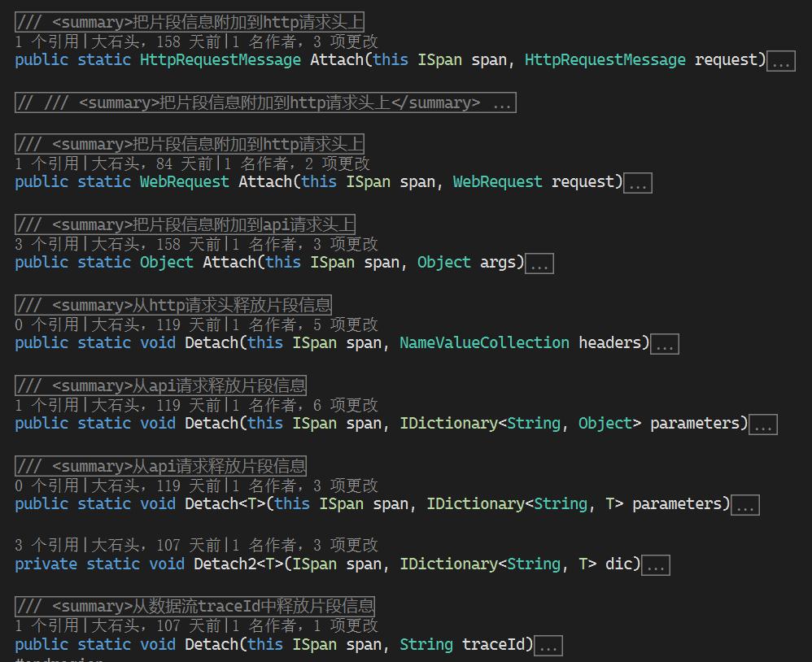Expand the Attach Object args method body
The height and width of the screenshot is (662, 812).
click(x=539, y=263)
